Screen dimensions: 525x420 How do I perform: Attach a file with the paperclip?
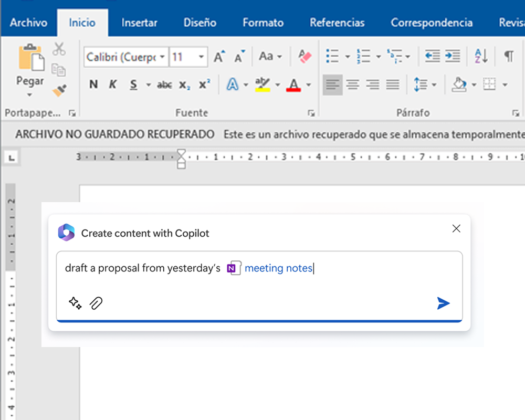[x=96, y=303]
